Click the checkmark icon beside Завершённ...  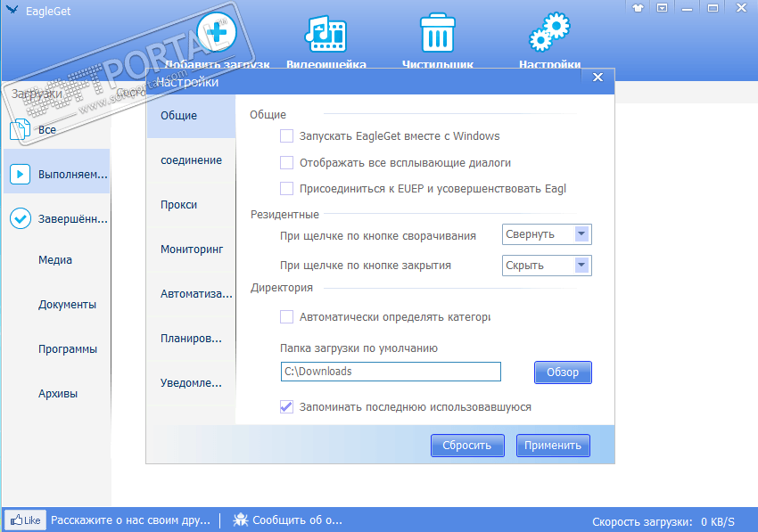[21, 218]
